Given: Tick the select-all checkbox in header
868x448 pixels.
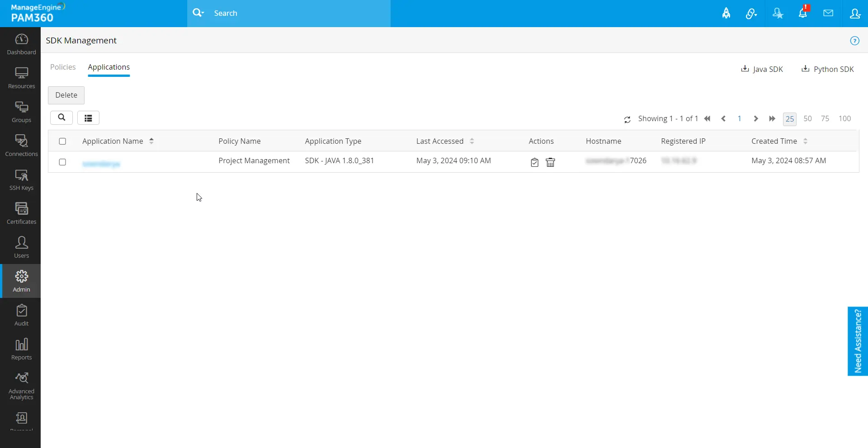Looking at the screenshot, I should (62, 141).
